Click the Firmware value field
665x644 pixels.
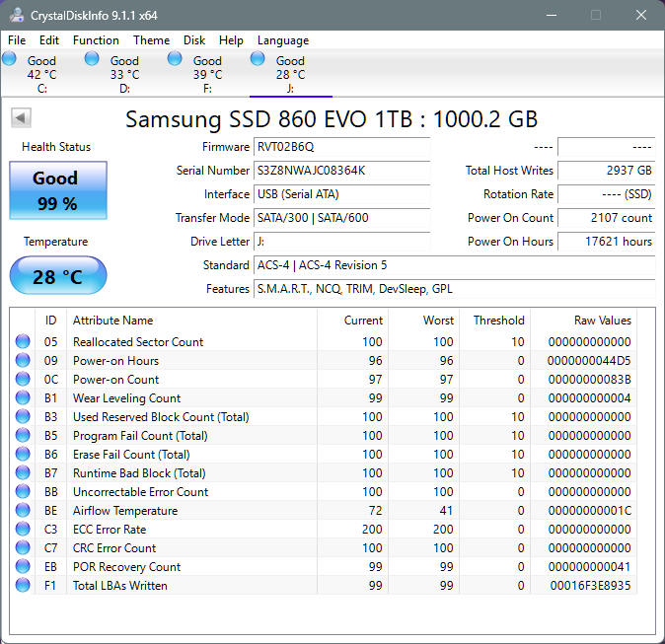342,147
